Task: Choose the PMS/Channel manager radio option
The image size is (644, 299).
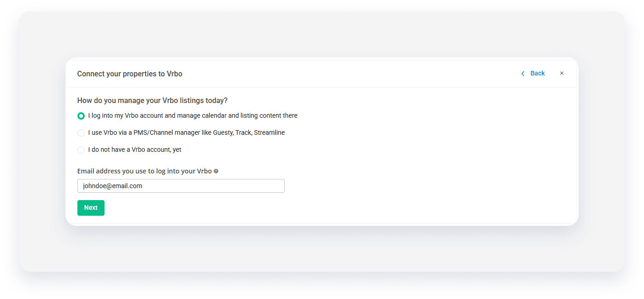Action: pos(81,133)
